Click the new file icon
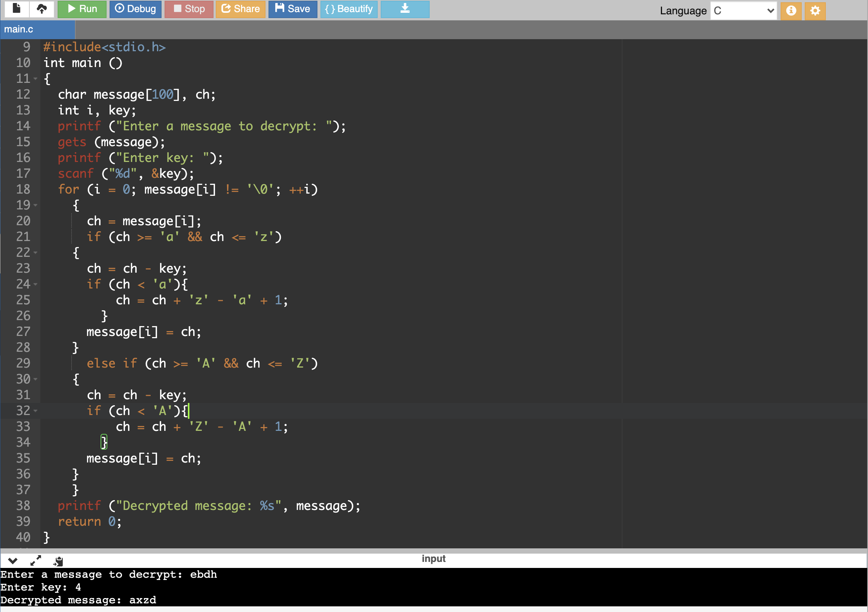The width and height of the screenshot is (868, 612). pyautogui.click(x=17, y=9)
